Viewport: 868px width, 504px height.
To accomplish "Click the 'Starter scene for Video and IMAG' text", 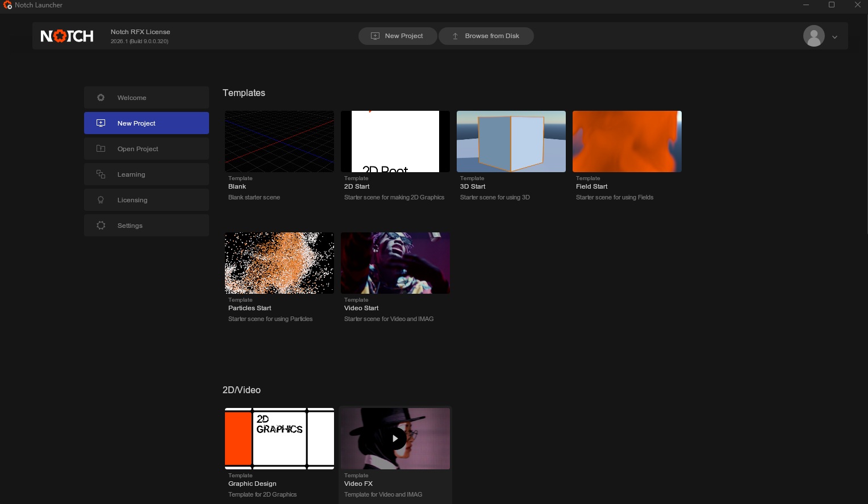I will pyautogui.click(x=389, y=319).
